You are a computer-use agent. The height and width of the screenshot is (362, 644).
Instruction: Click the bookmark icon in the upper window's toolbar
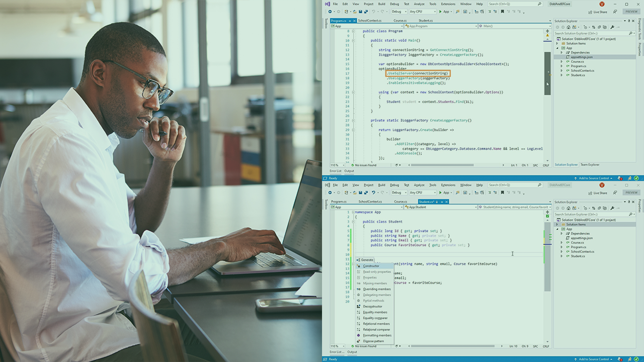502,12
